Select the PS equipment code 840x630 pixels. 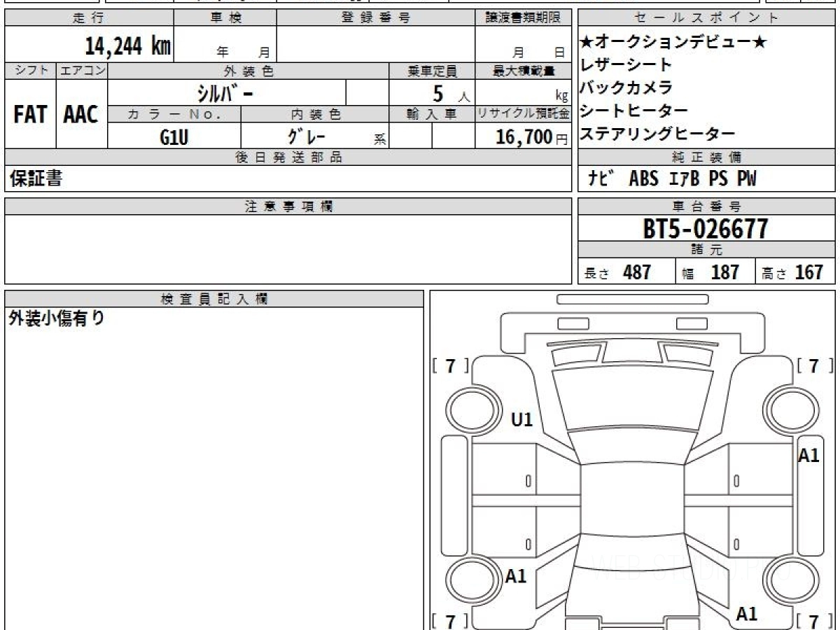point(718,179)
